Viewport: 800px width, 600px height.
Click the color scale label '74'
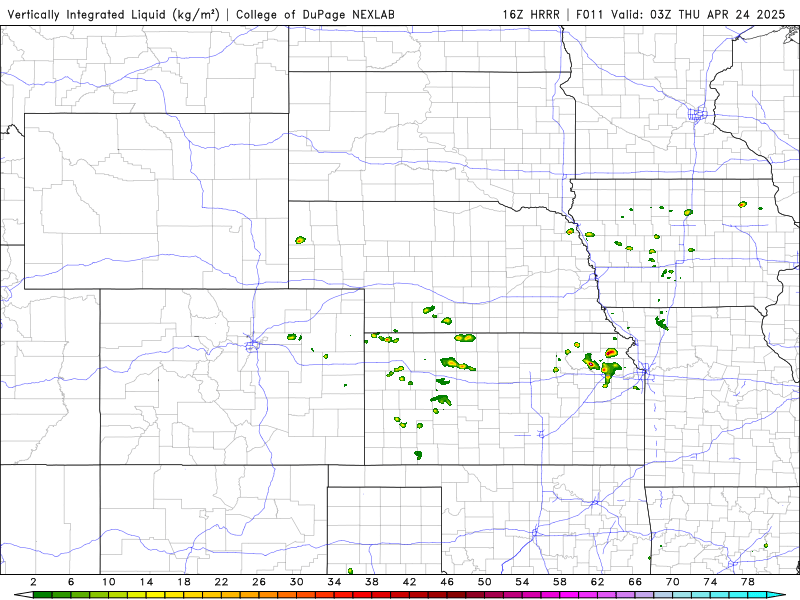pyautogui.click(x=710, y=582)
